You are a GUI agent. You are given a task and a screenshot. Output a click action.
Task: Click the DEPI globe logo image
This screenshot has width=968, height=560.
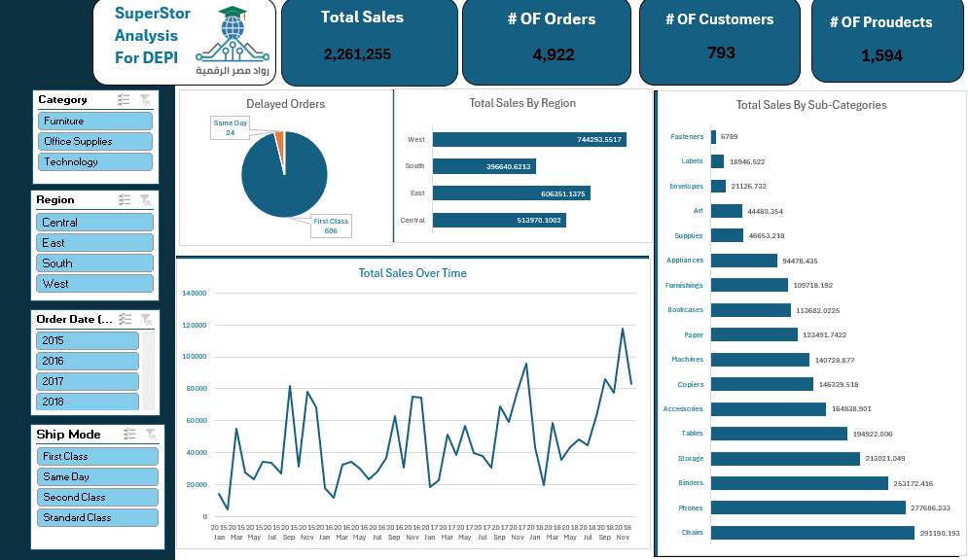pyautogui.click(x=233, y=41)
